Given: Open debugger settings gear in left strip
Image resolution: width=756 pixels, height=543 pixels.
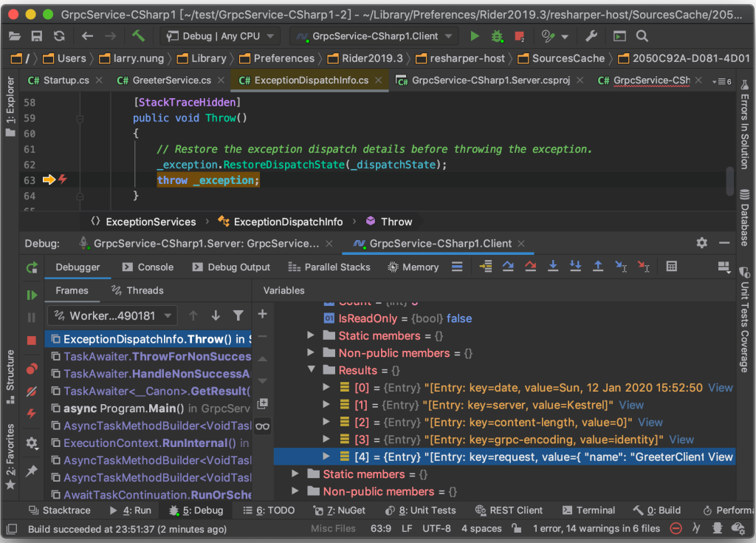Looking at the screenshot, I should coord(32,443).
